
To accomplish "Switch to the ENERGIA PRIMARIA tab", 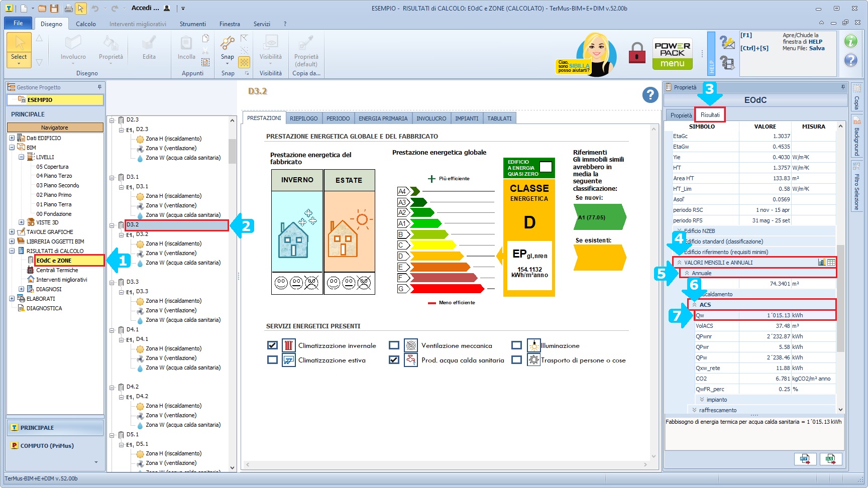I will 383,118.
